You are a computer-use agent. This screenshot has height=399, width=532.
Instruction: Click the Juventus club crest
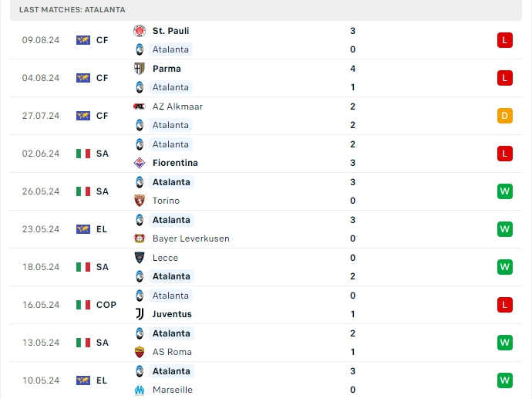click(140, 314)
